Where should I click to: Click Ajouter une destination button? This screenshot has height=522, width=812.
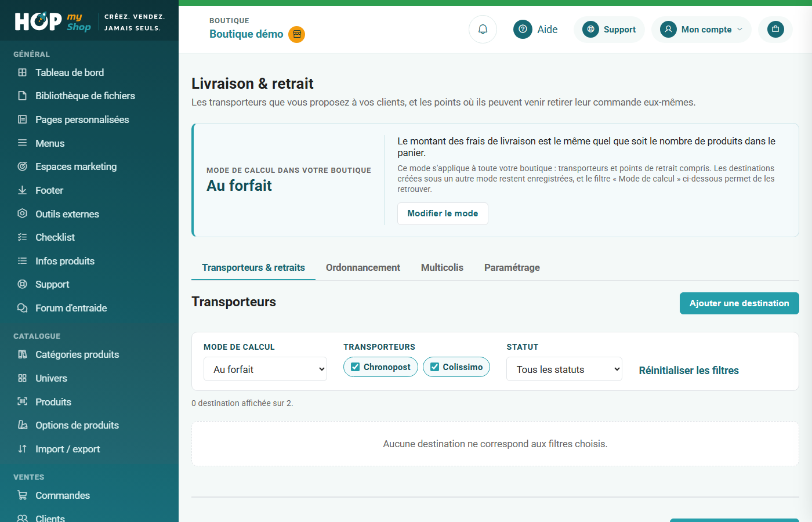tap(739, 303)
